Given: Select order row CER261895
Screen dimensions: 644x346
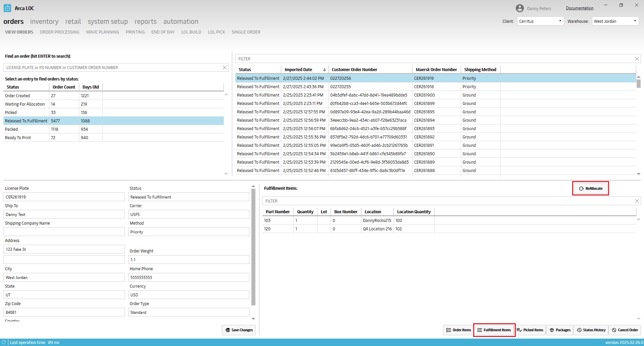Looking at the screenshot, I should tap(436, 112).
